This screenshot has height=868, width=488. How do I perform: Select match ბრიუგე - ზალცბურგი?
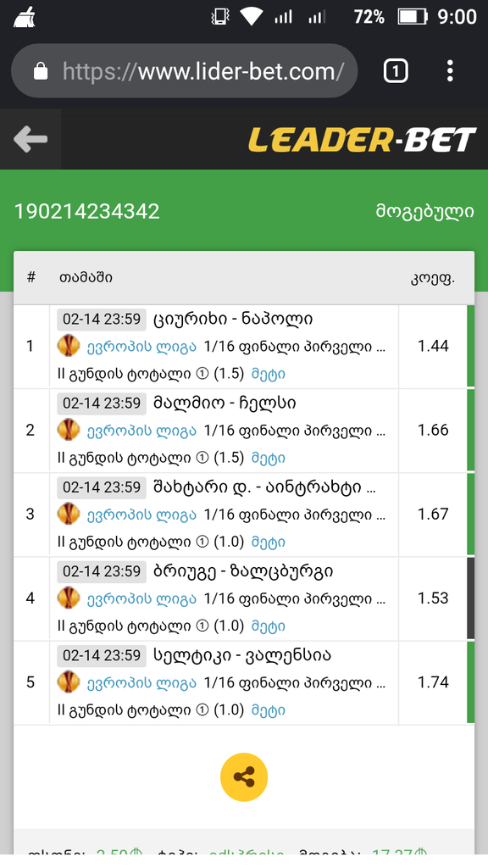point(243,571)
